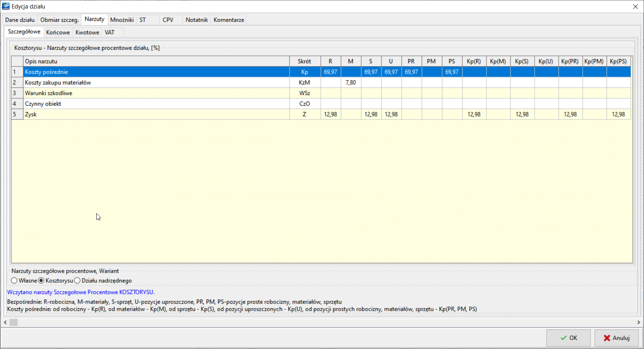Screen dimensions: 644x349
Task: Click the Skrót column header
Action: pos(305,61)
